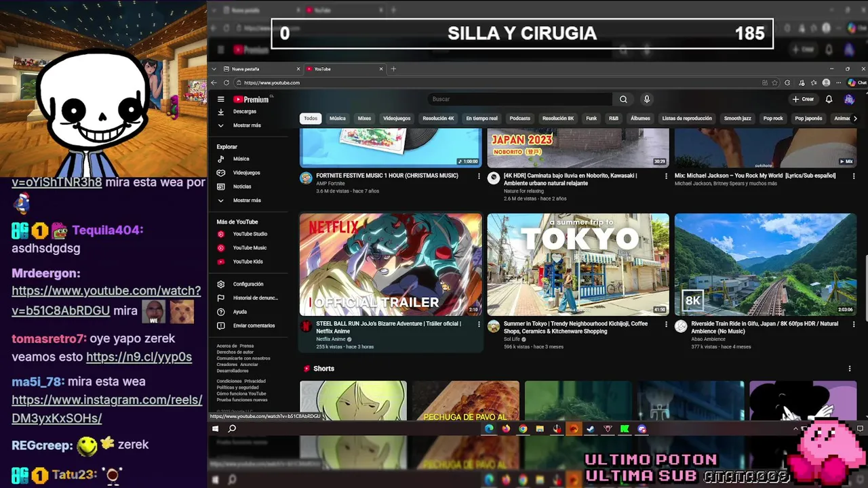Click the Abao Ambience channel avatar

click(x=681, y=326)
